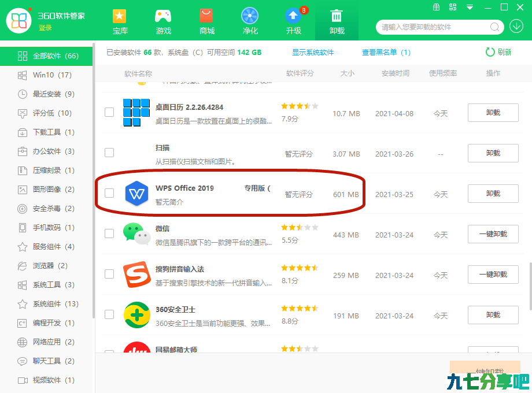Tick the checkbox for WPS Office 2019

coord(109,193)
